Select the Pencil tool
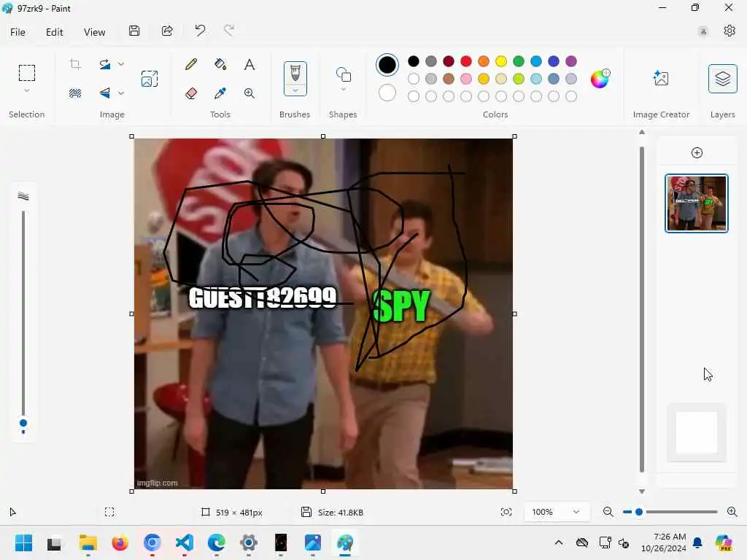This screenshot has width=747, height=560. pyautogui.click(x=191, y=64)
